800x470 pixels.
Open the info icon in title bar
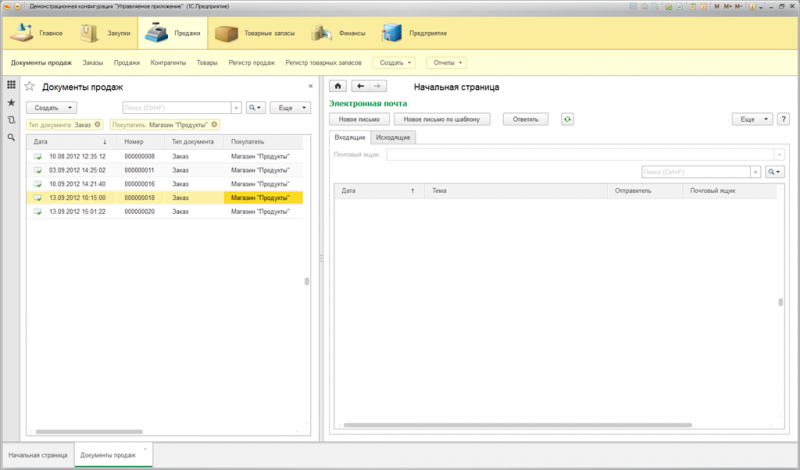pyautogui.click(x=752, y=7)
